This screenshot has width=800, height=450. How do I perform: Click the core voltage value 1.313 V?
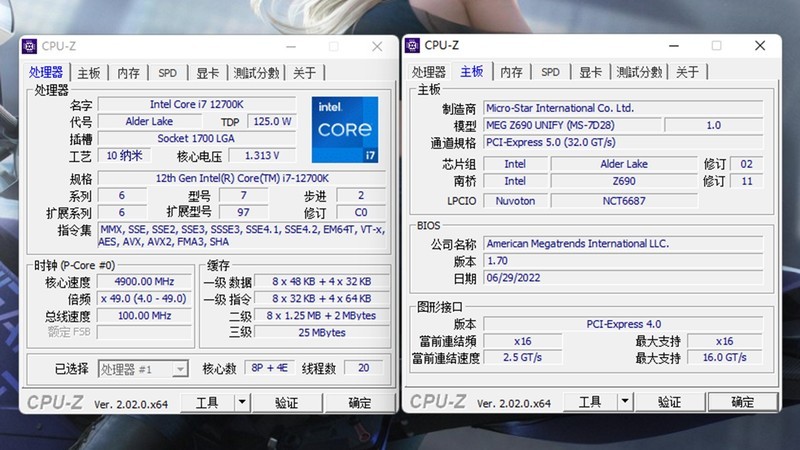[262, 156]
